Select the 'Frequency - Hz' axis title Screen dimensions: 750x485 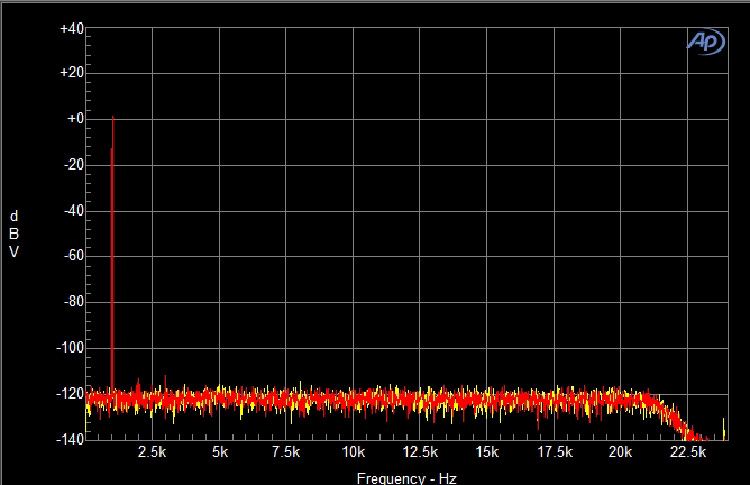(x=405, y=477)
